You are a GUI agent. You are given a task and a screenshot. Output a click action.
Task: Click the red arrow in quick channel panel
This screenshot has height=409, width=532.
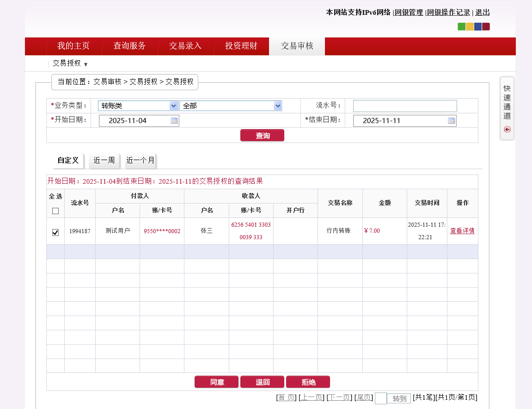507,130
